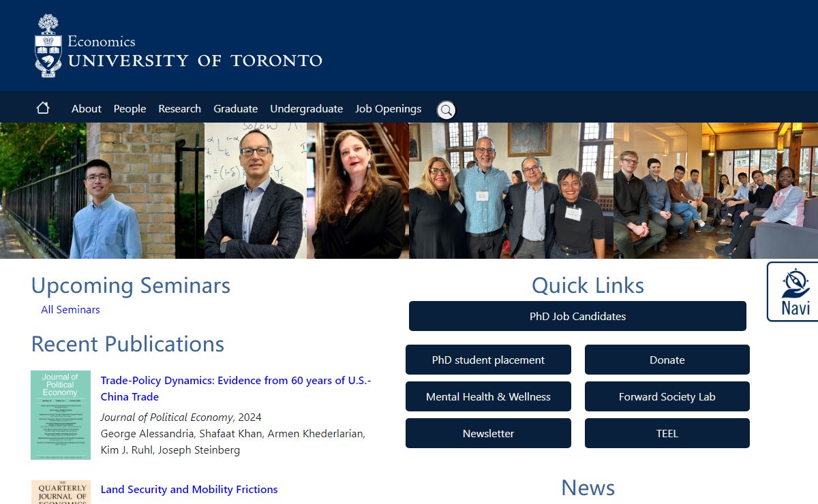Click the University of Toronto crest logo

(x=48, y=44)
